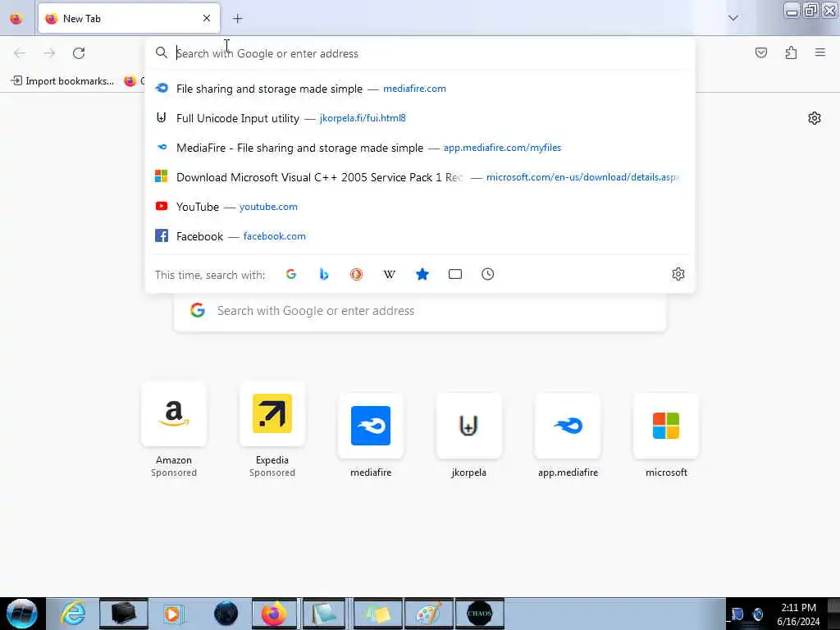Open search settings gear in dropdown
Screen dimensions: 840x630
[x=678, y=274]
